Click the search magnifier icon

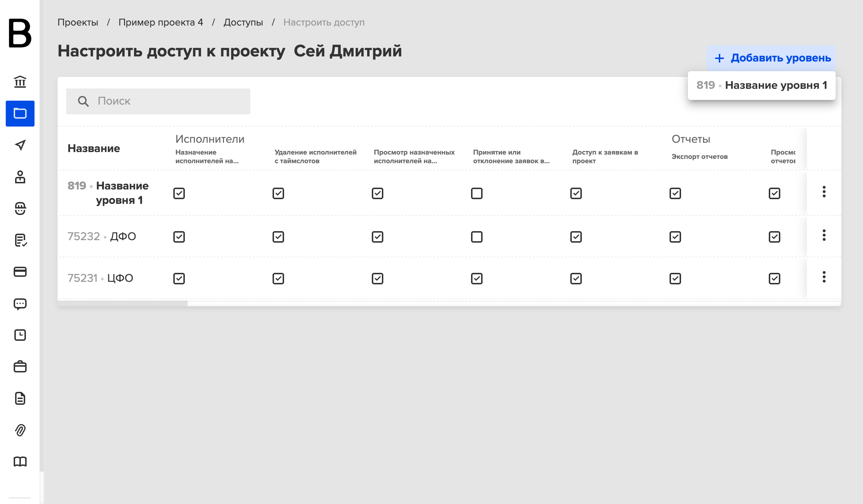tap(83, 101)
